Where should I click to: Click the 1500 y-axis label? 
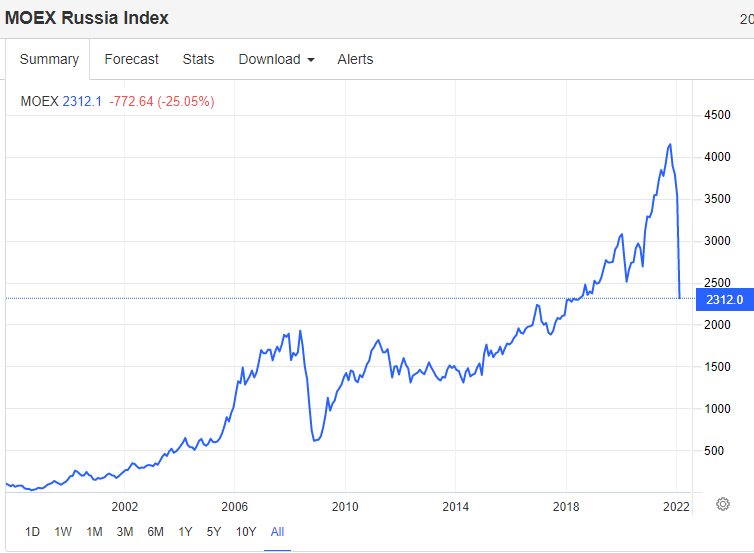(717, 367)
